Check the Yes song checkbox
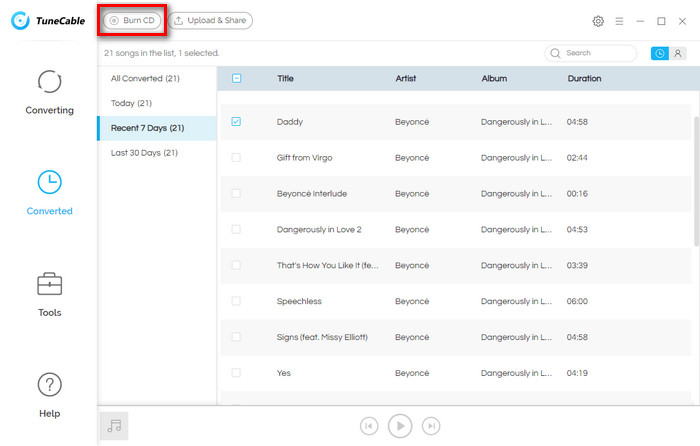700x446 pixels. (x=236, y=373)
